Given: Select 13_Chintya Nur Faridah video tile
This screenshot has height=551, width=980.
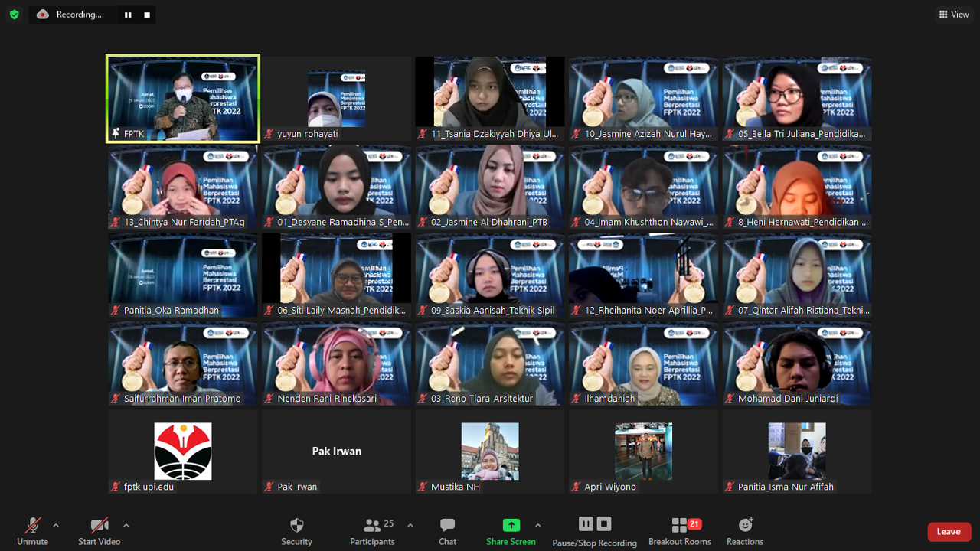Looking at the screenshot, I should pyautogui.click(x=183, y=187).
